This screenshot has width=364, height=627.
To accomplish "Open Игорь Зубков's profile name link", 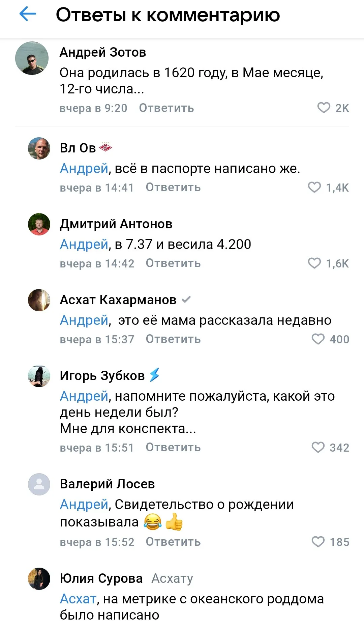I will pyautogui.click(x=102, y=375).
